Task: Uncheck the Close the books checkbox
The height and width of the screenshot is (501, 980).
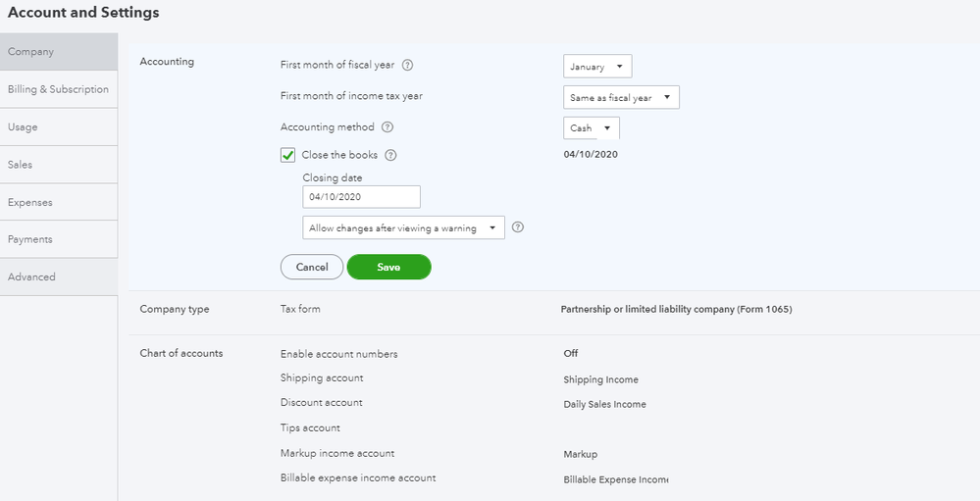Action: pyautogui.click(x=288, y=155)
